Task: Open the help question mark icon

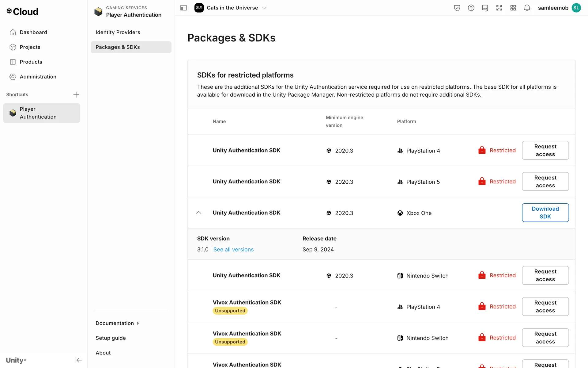Action: tap(471, 8)
